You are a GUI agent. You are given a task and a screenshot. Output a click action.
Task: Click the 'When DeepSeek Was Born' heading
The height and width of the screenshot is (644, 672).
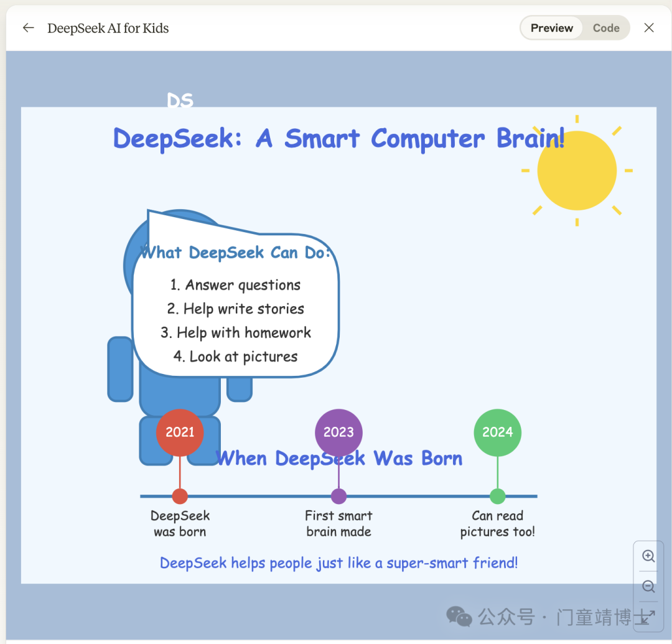point(339,459)
